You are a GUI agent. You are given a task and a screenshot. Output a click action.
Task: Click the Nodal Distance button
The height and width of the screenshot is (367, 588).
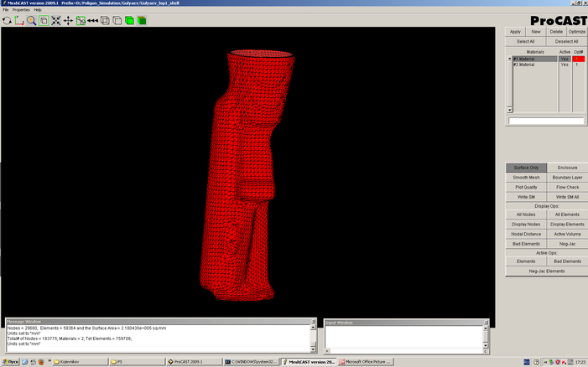click(x=526, y=234)
